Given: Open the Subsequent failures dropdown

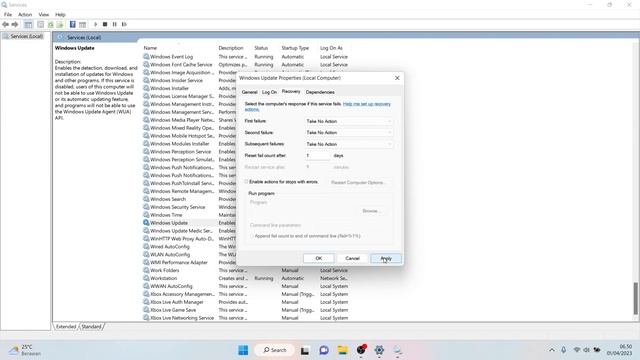Looking at the screenshot, I should [x=349, y=144].
